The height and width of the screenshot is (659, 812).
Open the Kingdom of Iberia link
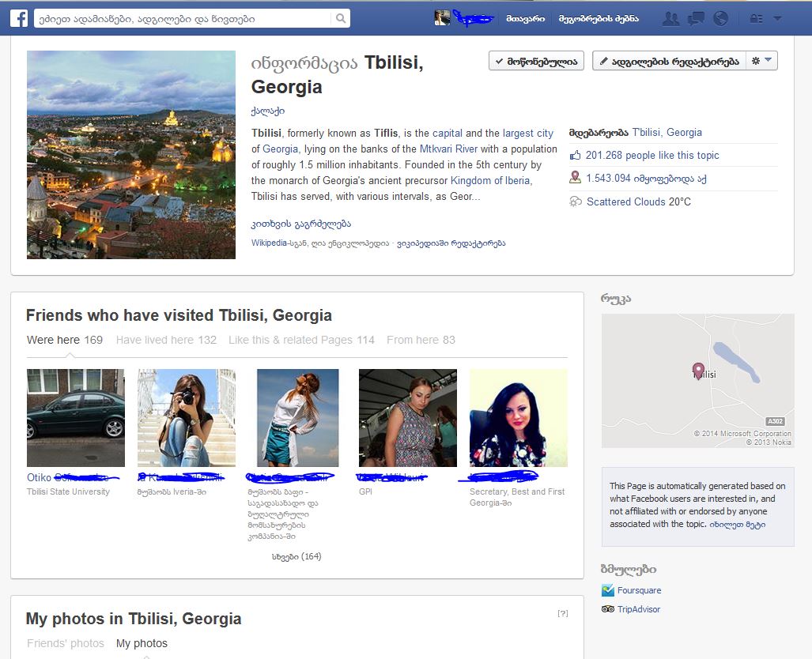pyautogui.click(x=491, y=180)
